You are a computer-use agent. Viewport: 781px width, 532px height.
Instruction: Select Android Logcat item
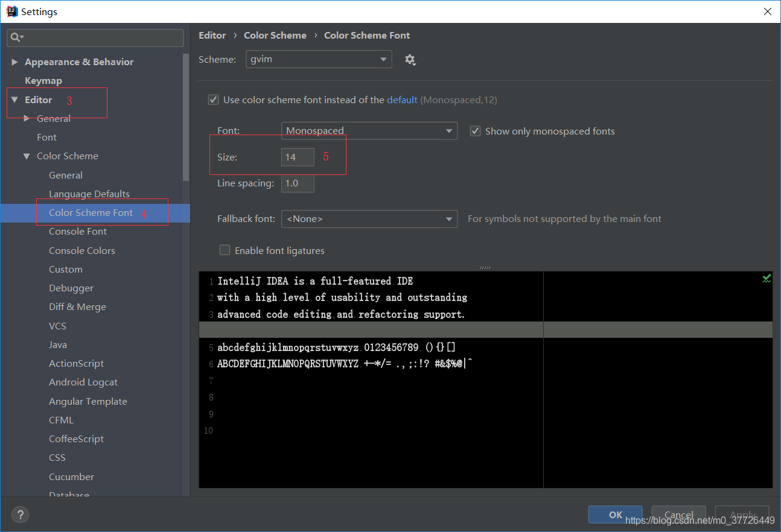point(83,382)
